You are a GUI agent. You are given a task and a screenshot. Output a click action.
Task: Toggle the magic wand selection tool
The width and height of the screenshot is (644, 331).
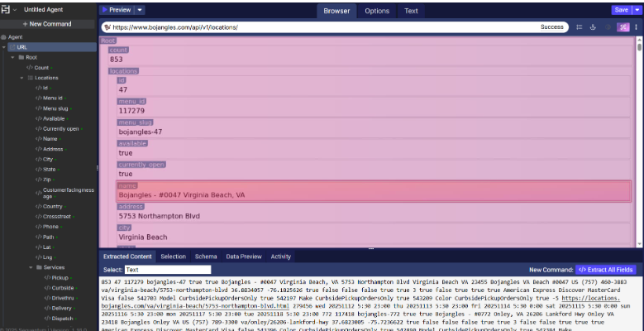coord(623,27)
